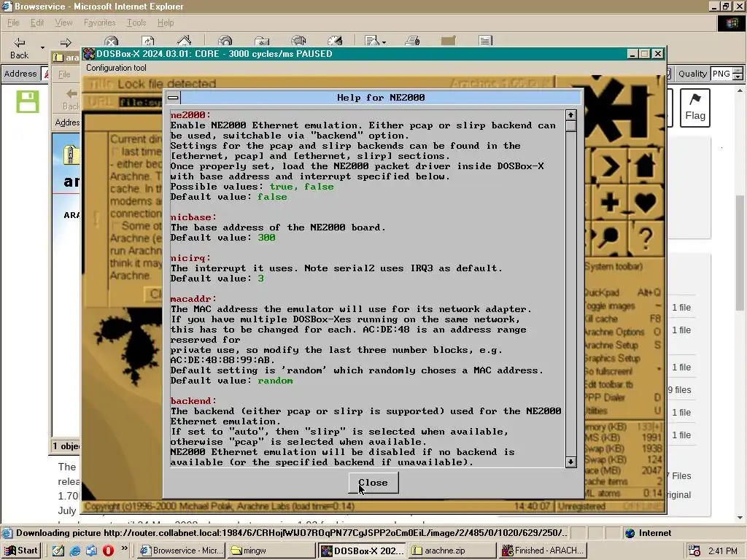Close the NE2000 help dialog

373,483
